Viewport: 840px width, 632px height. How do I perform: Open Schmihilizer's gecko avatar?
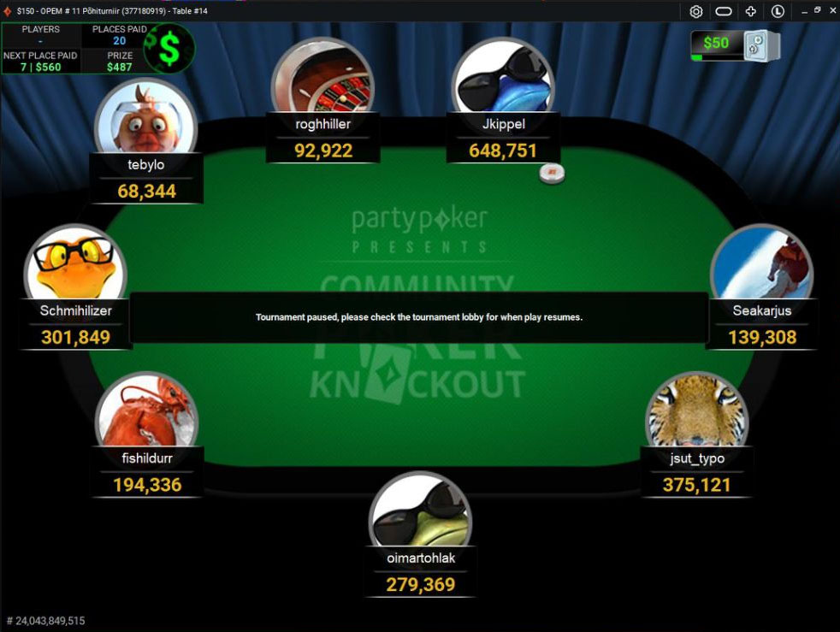[75, 264]
